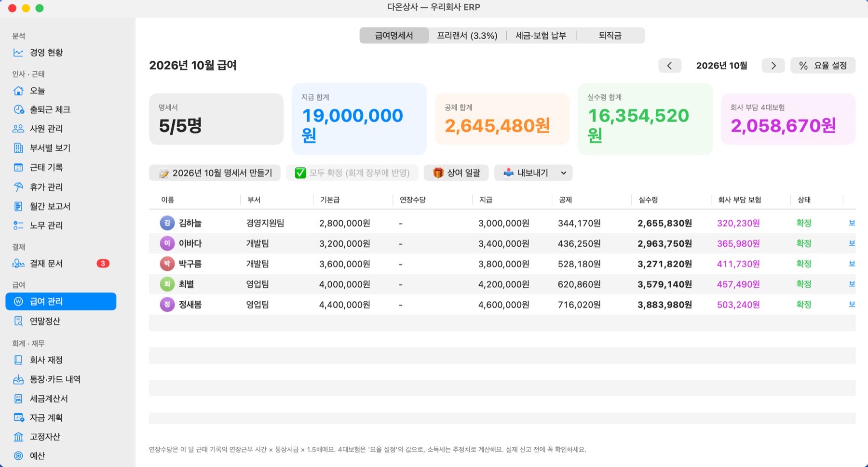
Task: Click 2026년 10월 명세서 만들기 button
Action: (215, 173)
